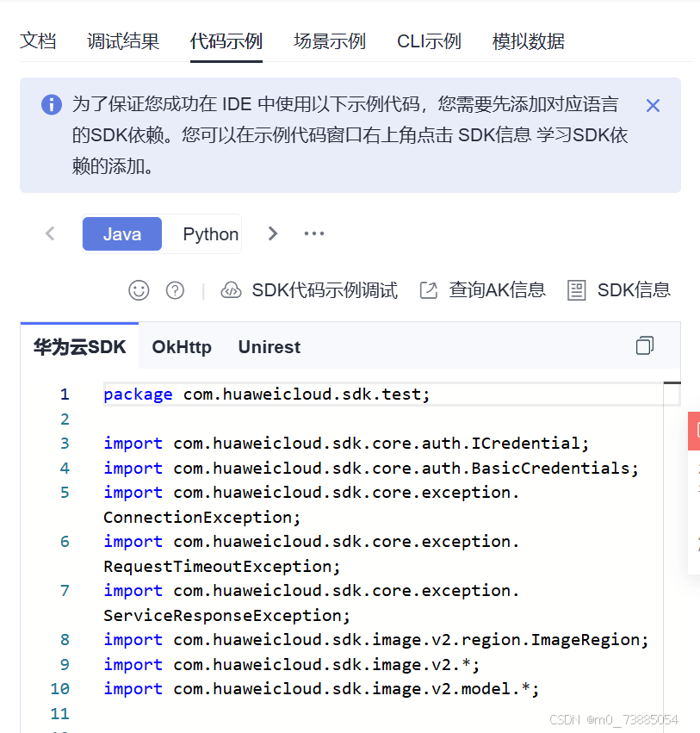Click RequestTimeoutException; text
Image resolution: width=700 pixels, height=733 pixels.
pyautogui.click(x=222, y=567)
